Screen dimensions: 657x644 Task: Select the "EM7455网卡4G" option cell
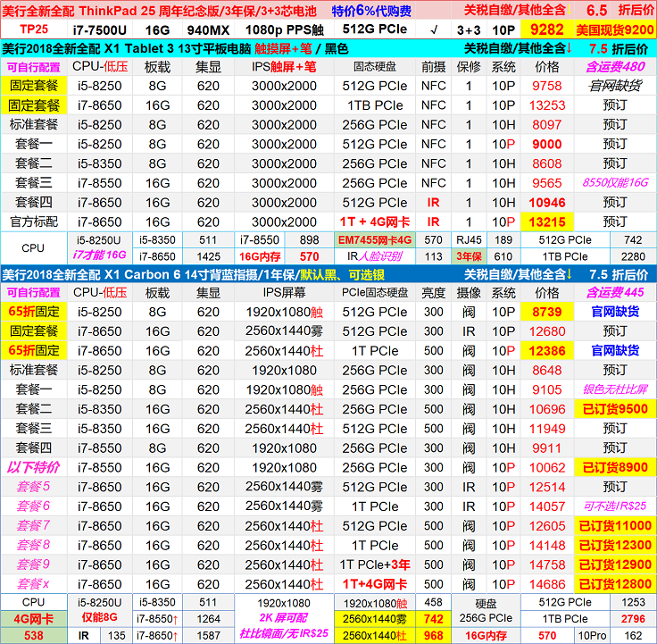[x=375, y=240]
